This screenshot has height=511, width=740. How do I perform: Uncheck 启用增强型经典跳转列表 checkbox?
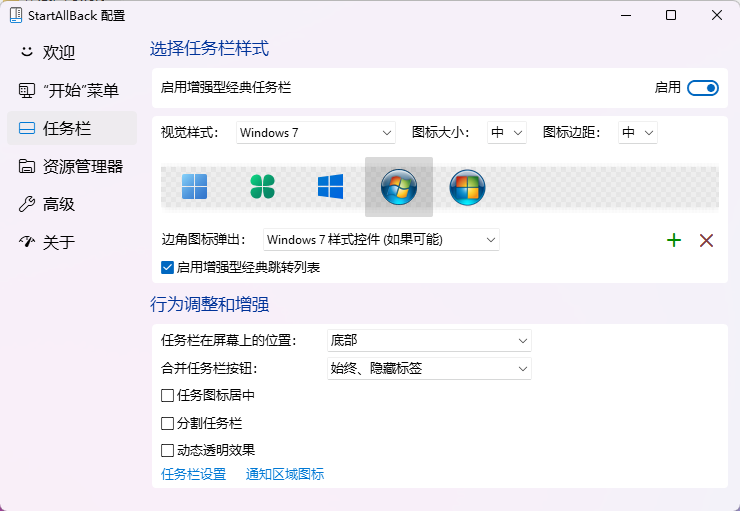click(x=167, y=268)
